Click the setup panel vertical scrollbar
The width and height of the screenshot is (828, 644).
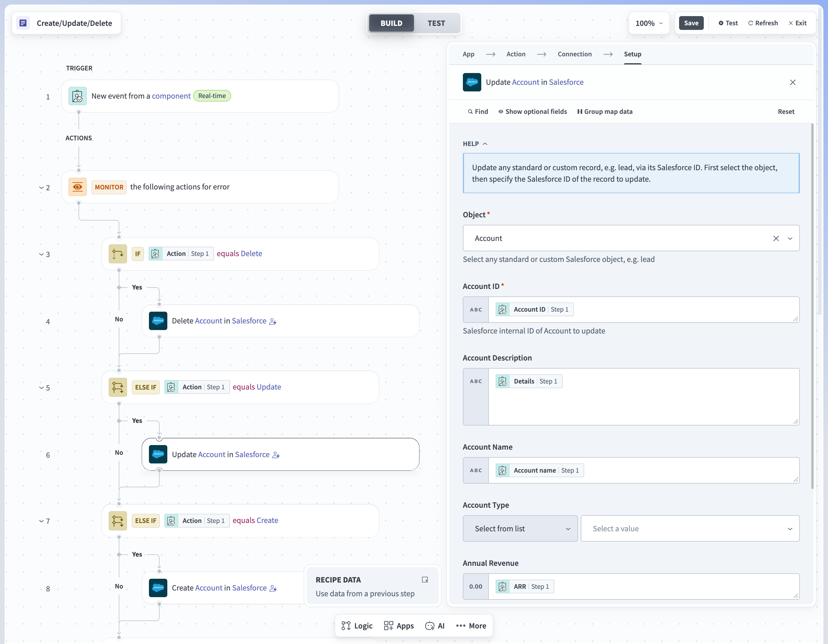coord(812,306)
